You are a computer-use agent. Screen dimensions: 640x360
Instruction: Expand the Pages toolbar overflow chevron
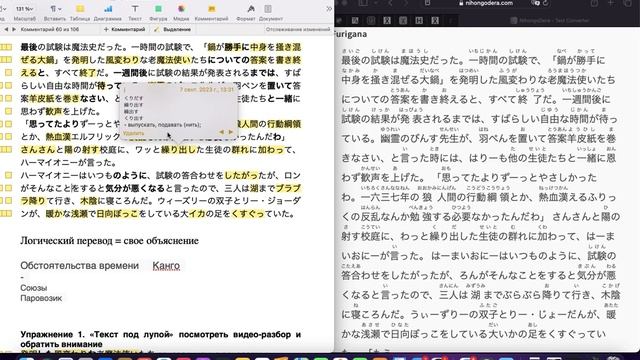pyautogui.click(x=329, y=9)
